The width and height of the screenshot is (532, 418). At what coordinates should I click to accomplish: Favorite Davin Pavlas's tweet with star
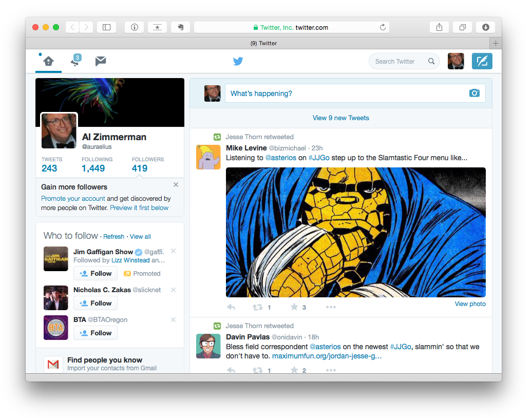coord(294,370)
